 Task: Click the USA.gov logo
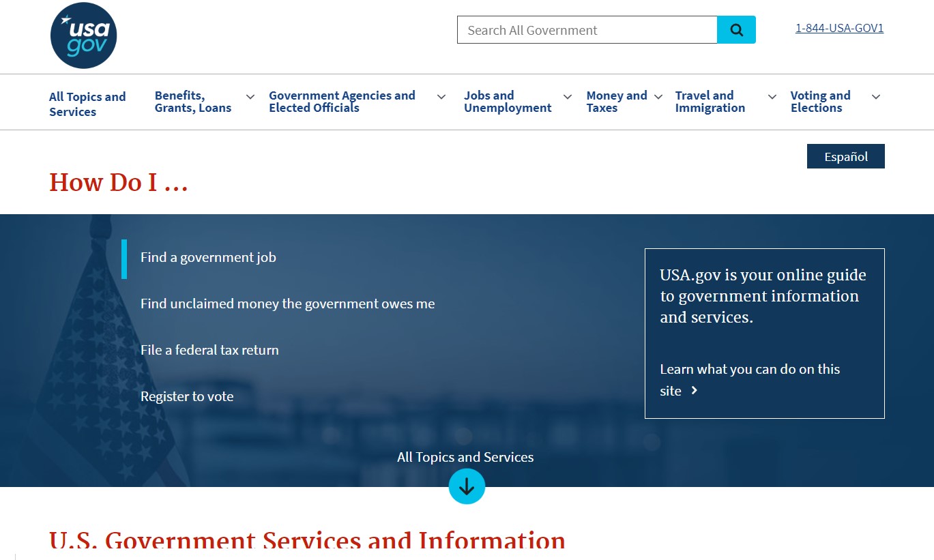click(84, 35)
